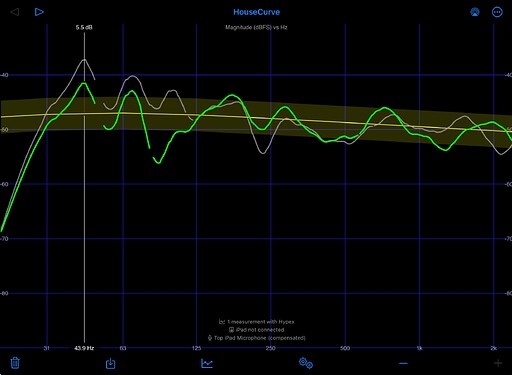The width and height of the screenshot is (512, 375).
Task: Click the 63 Hz axis label
Action: click(123, 348)
